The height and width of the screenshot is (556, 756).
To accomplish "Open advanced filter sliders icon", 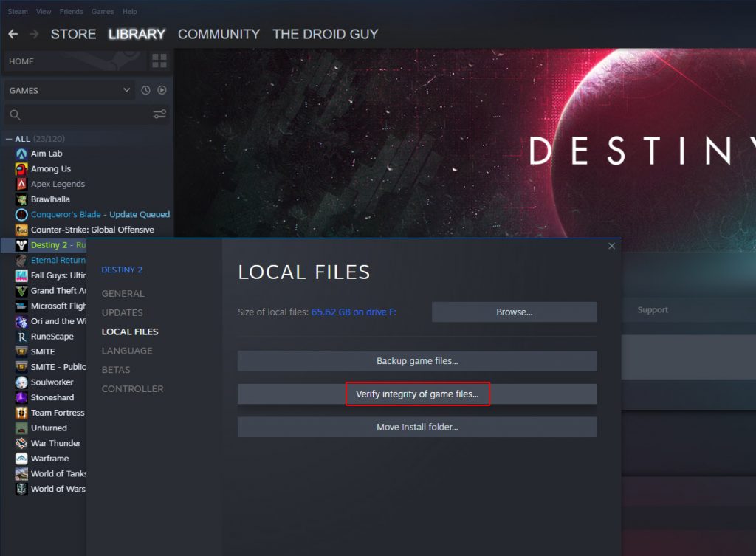I will (159, 114).
